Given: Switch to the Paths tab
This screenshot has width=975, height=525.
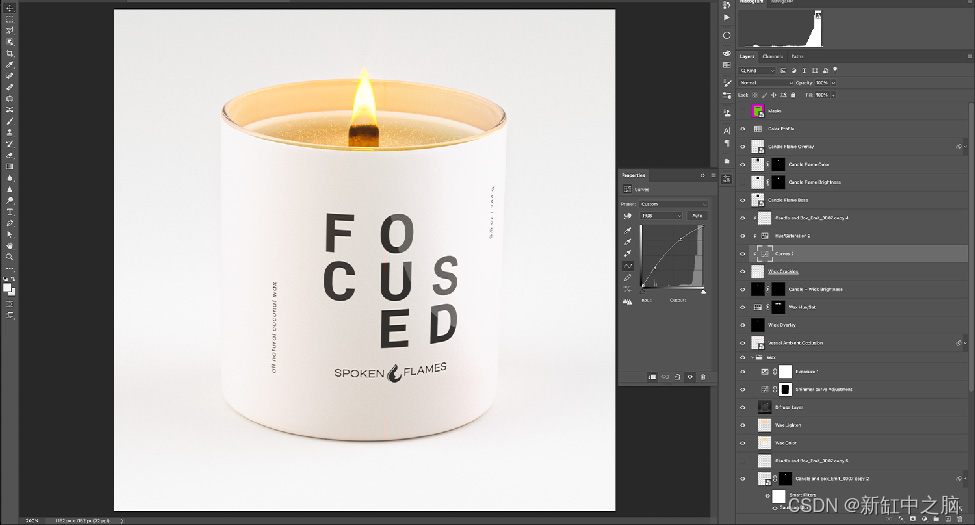Looking at the screenshot, I should pyautogui.click(x=797, y=57).
